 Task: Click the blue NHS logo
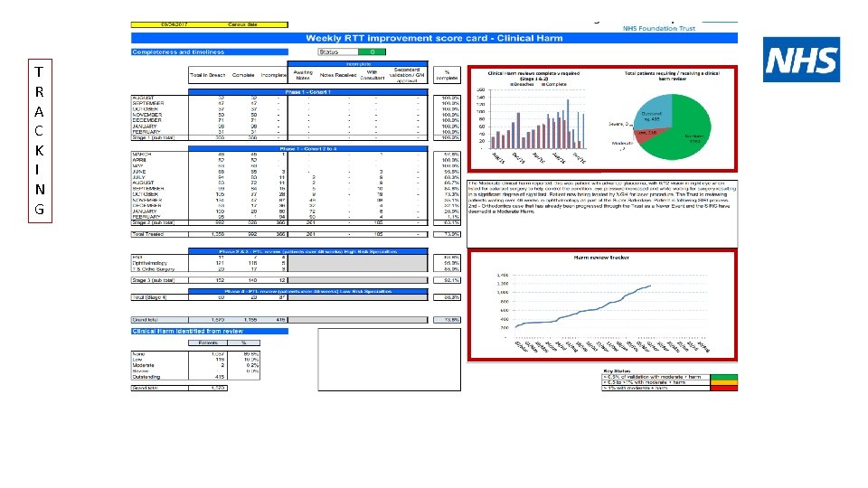[801, 60]
